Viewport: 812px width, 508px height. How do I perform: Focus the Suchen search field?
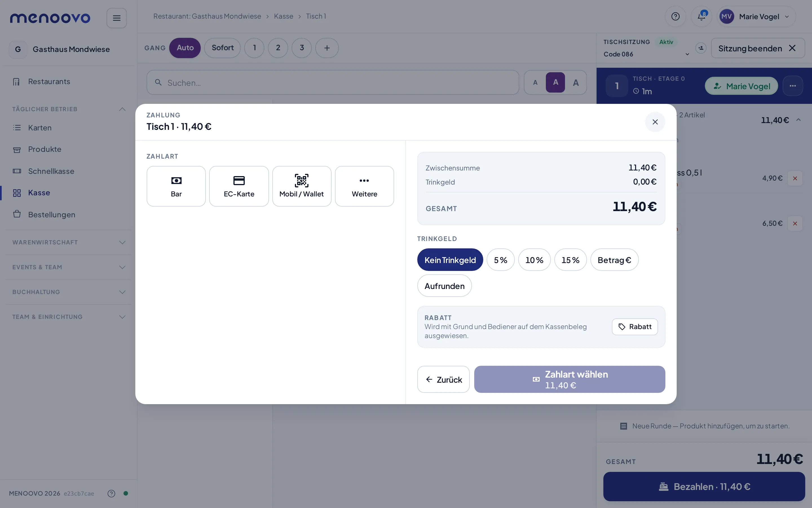(x=333, y=82)
